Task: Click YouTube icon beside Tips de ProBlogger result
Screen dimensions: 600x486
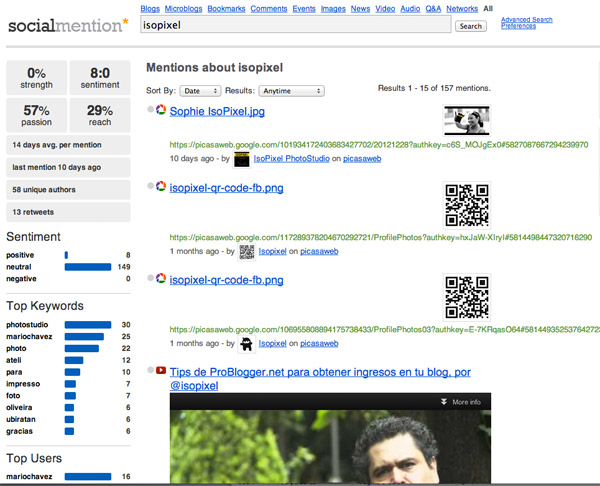Action: (x=161, y=370)
